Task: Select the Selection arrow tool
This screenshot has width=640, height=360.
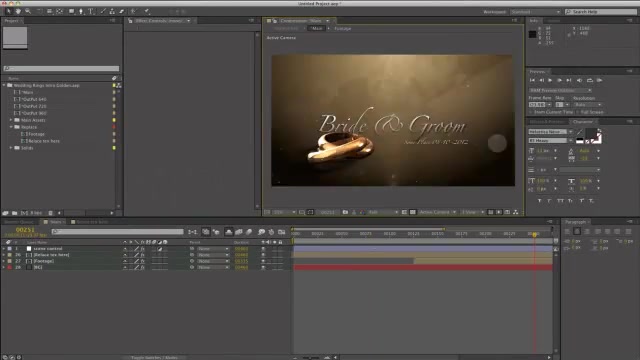Action: [8, 11]
